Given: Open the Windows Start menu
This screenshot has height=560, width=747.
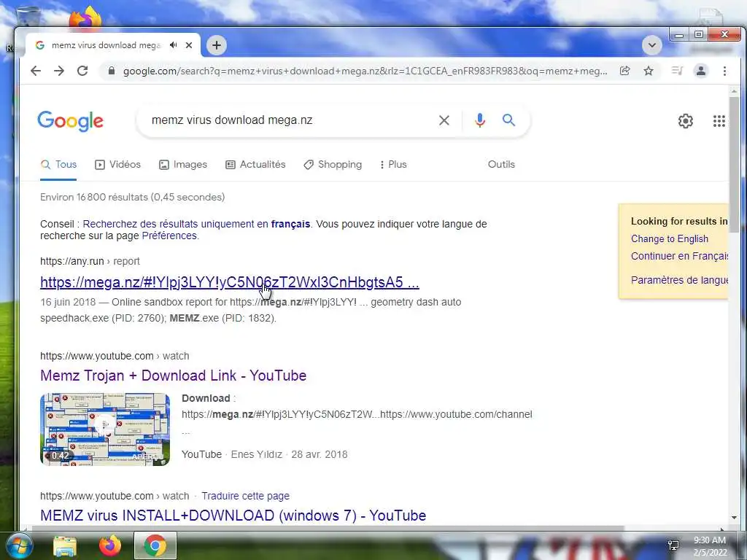Looking at the screenshot, I should [19, 545].
